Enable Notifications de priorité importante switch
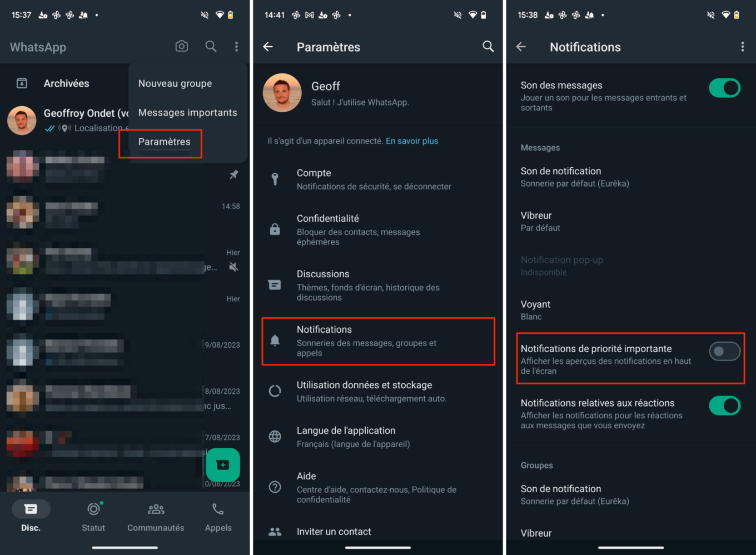This screenshot has width=756, height=555. [724, 351]
